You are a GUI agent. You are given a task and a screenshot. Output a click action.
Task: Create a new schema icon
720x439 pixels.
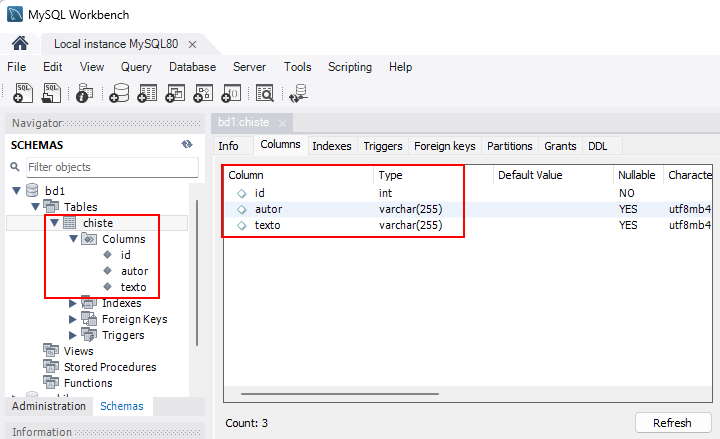pyautogui.click(x=119, y=93)
